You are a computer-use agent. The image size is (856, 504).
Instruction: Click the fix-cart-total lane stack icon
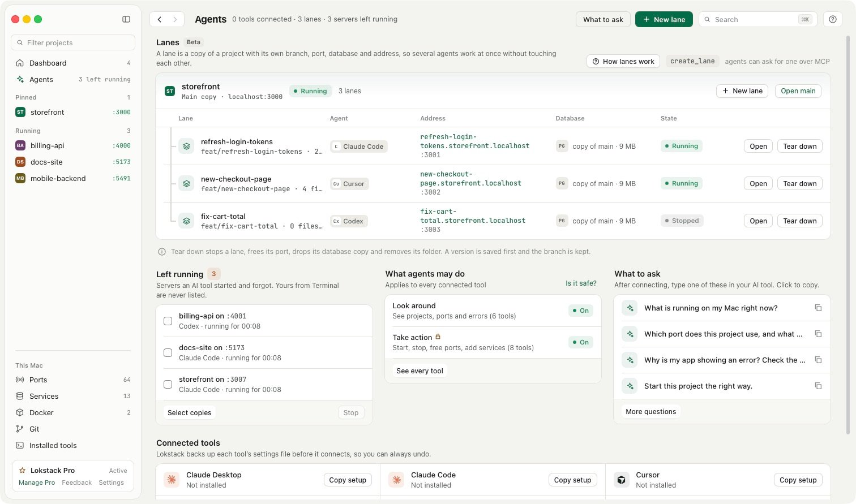186,221
